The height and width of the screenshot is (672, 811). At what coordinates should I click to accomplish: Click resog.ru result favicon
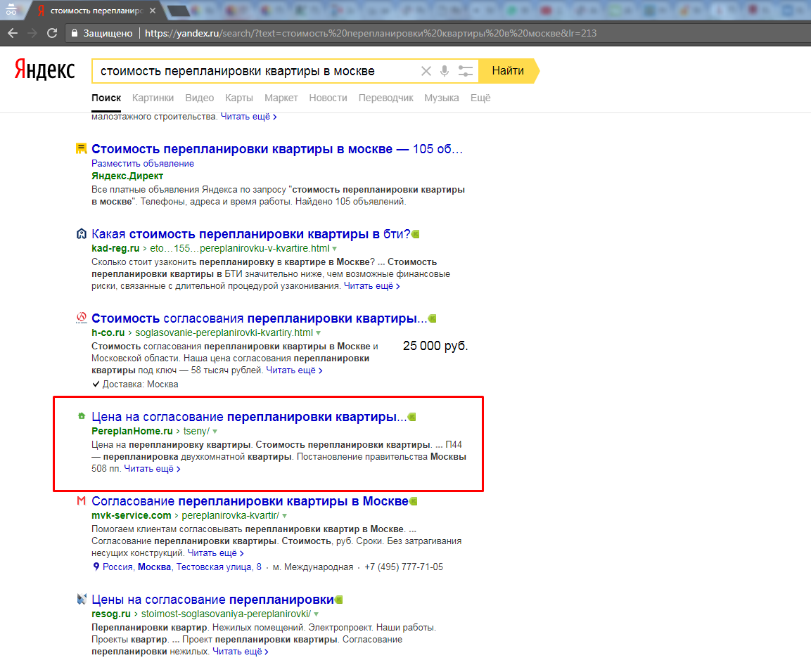click(x=81, y=599)
